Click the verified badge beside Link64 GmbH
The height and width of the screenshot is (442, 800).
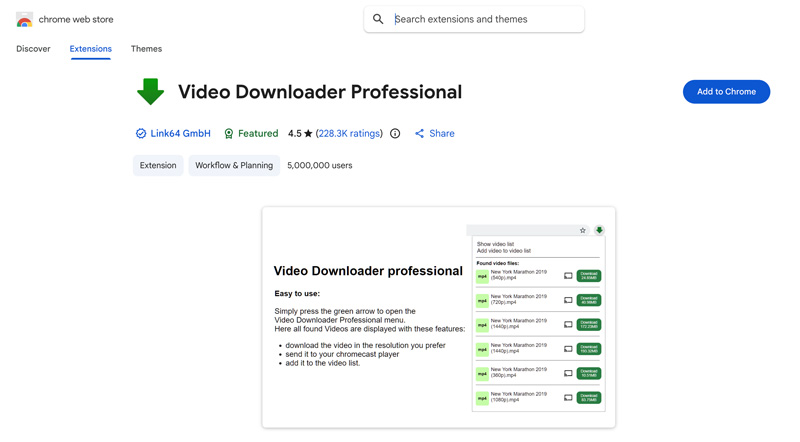point(141,134)
